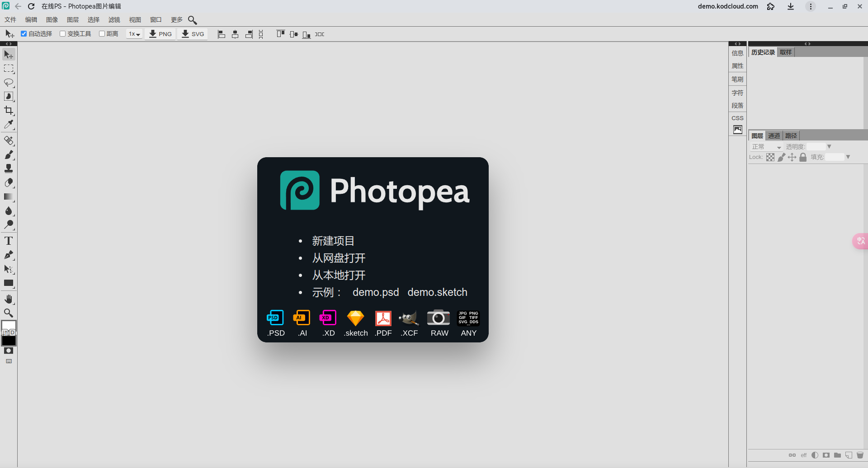This screenshot has height=468, width=868.
Task: Open 填充 fill dropdown arrow
Action: coord(848,157)
